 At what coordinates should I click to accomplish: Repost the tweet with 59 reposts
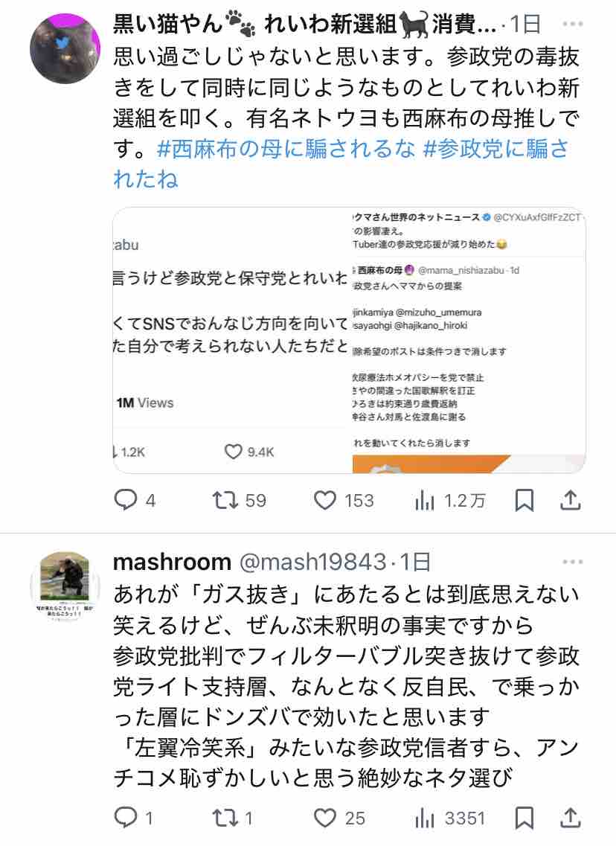point(240,500)
